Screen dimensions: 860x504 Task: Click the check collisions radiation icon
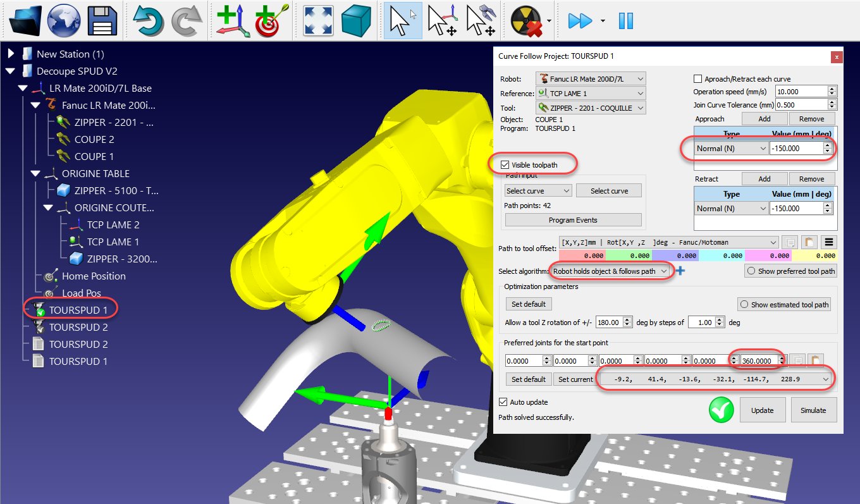526,20
